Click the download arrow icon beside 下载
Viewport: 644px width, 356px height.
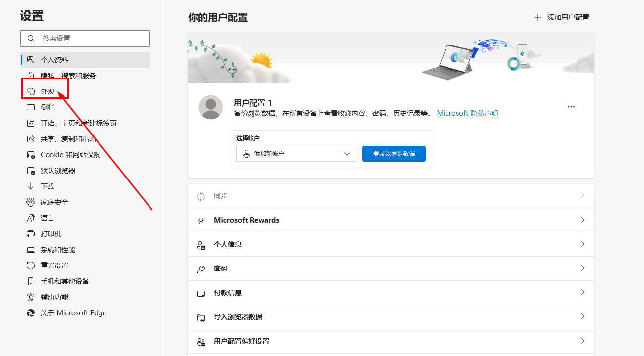tap(31, 186)
